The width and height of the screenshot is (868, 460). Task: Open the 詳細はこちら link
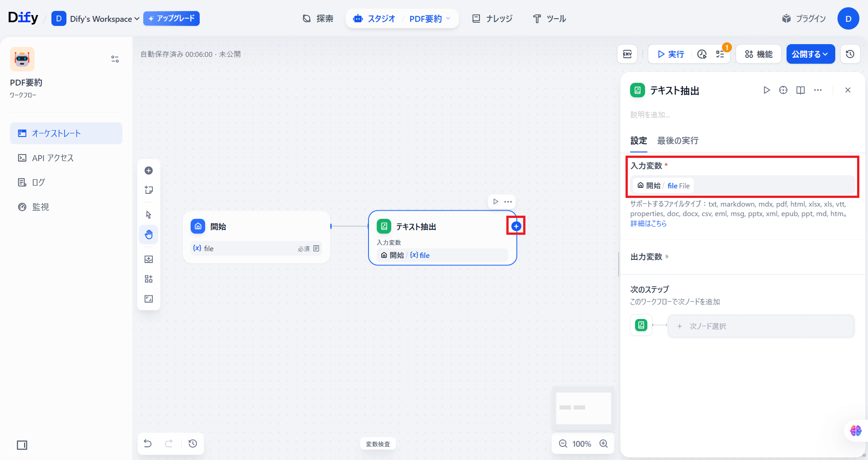click(648, 223)
